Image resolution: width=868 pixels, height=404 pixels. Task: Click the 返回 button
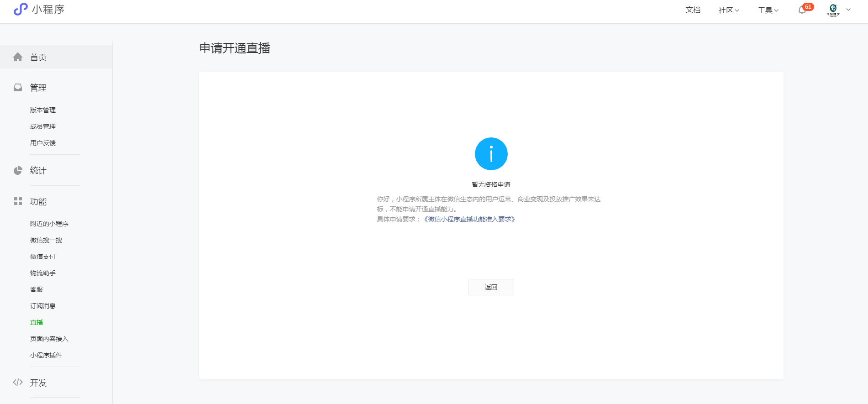tap(491, 287)
